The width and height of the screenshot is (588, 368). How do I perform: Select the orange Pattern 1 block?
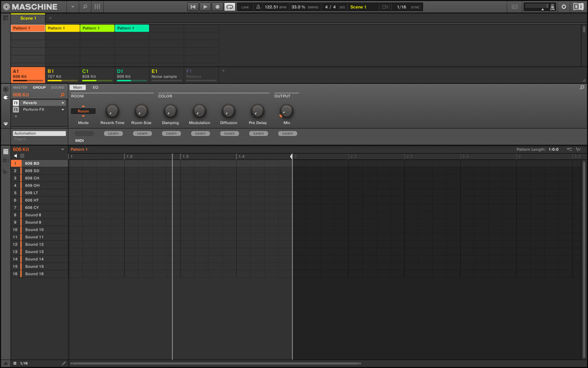pyautogui.click(x=28, y=28)
